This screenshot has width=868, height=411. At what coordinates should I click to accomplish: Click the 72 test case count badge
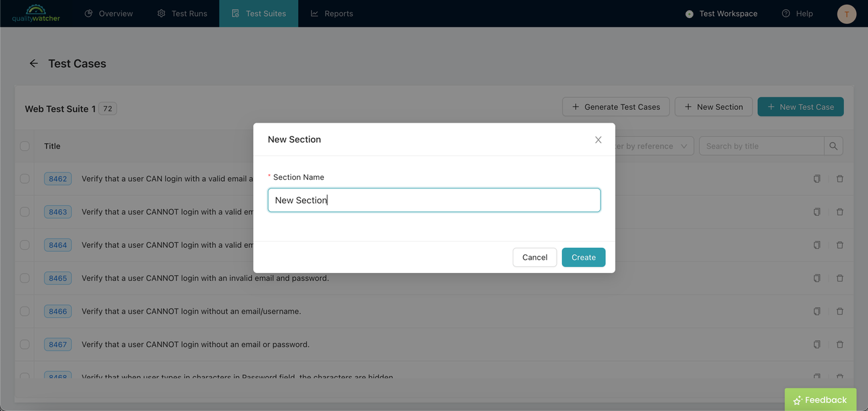click(107, 109)
